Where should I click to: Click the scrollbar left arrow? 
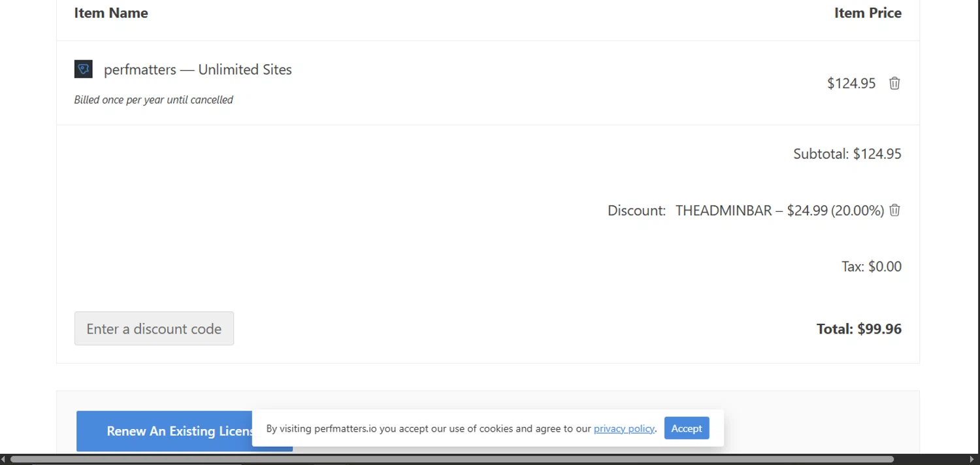click(4, 459)
